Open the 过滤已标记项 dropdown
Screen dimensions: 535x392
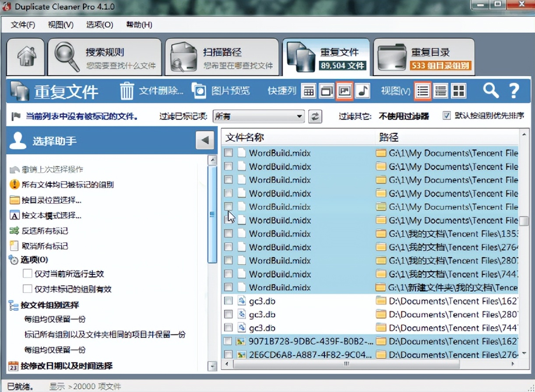300,116
